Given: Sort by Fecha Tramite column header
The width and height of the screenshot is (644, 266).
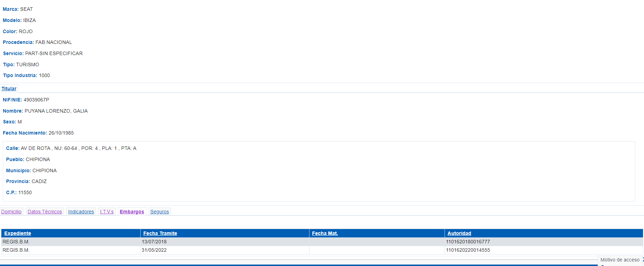Looking at the screenshot, I should tap(160, 233).
